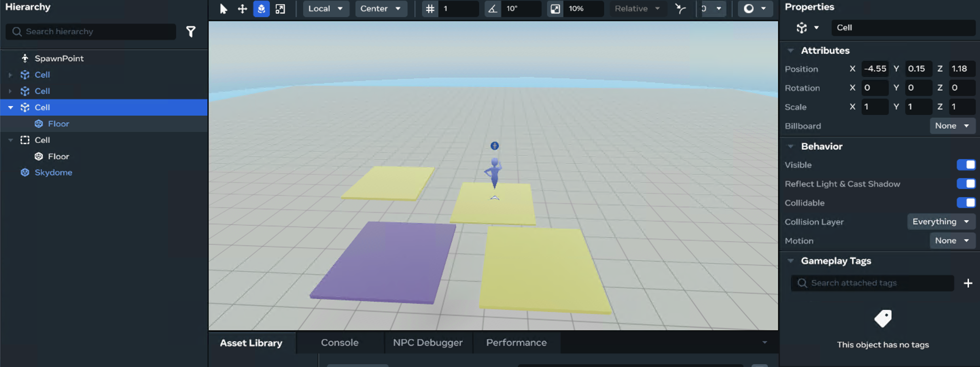This screenshot has width=980, height=367.
Task: Open the Collision Layer Everything dropdown
Action: click(941, 222)
